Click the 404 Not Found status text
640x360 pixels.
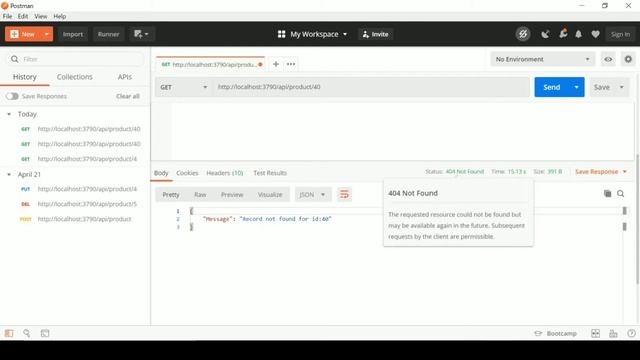[464, 171]
